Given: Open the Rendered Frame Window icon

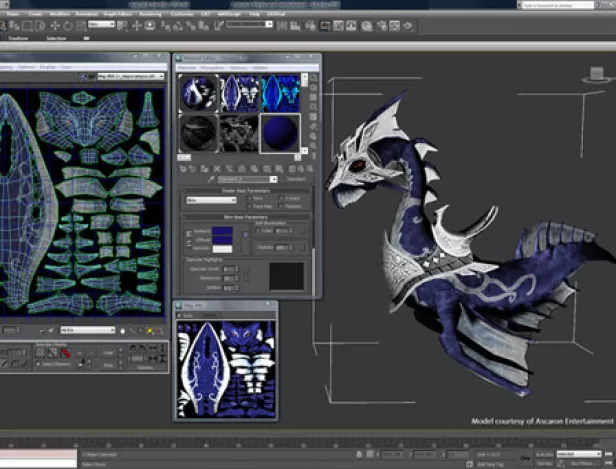Looking at the screenshot, I should (x=394, y=26).
